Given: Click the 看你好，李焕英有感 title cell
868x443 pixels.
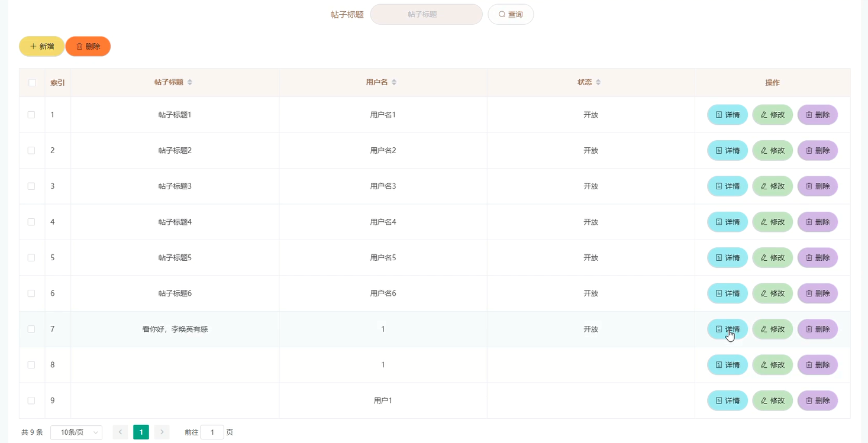Looking at the screenshot, I should [175, 329].
